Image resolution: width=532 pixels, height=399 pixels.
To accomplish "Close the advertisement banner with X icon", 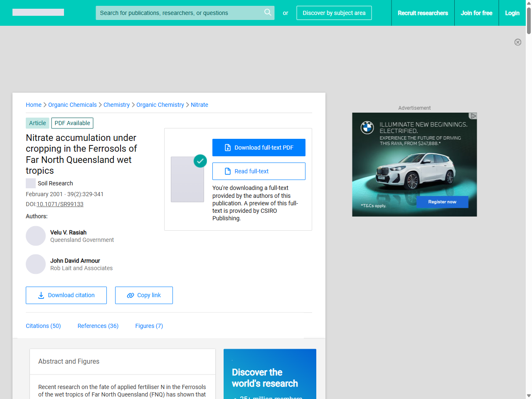I will [517, 42].
